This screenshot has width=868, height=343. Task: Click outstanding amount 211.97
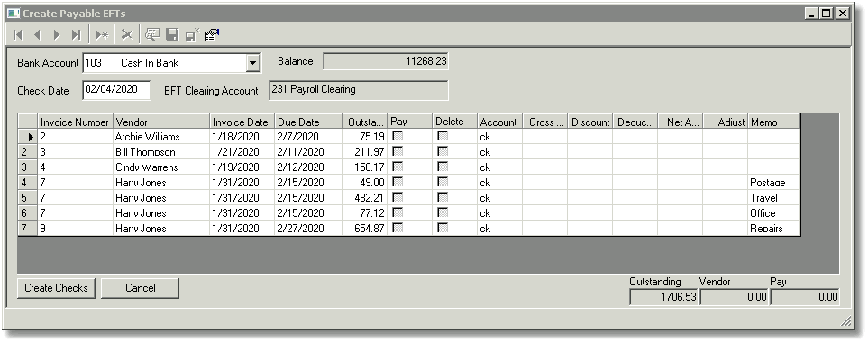pos(364,151)
